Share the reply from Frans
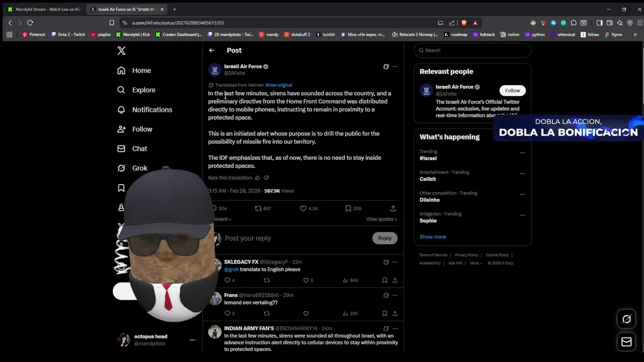The image size is (644, 362). pyautogui.click(x=395, y=313)
